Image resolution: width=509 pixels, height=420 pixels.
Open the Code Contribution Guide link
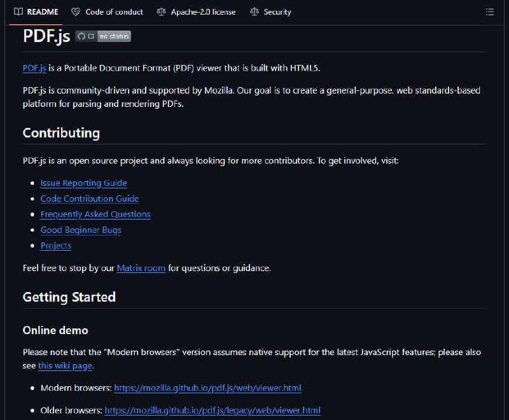coord(90,199)
